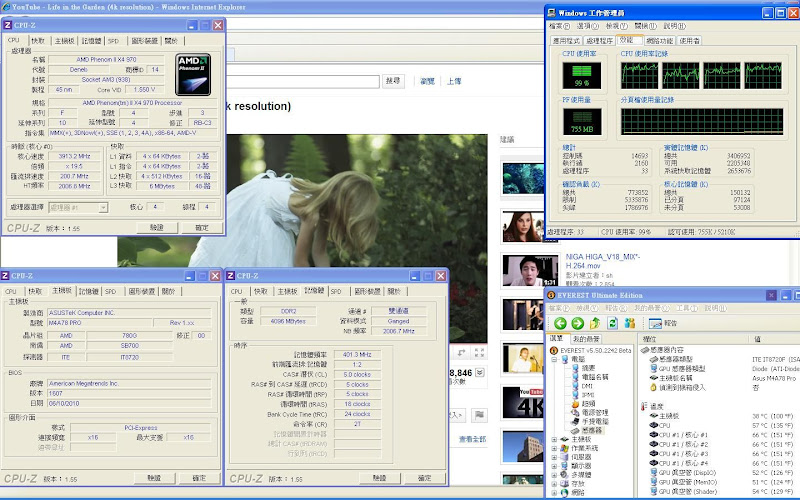Expand the 伺服器 node in EVEREST tree
Viewport: 800px width, 500px height.
coord(554,457)
